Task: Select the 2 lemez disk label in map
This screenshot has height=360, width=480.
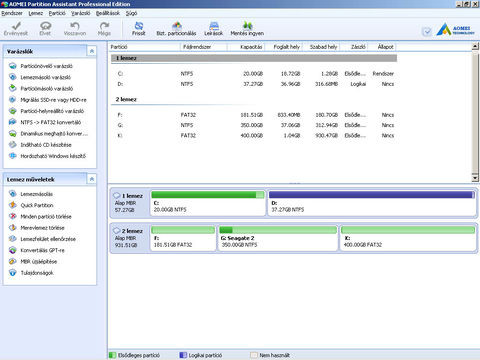Action: [129, 238]
